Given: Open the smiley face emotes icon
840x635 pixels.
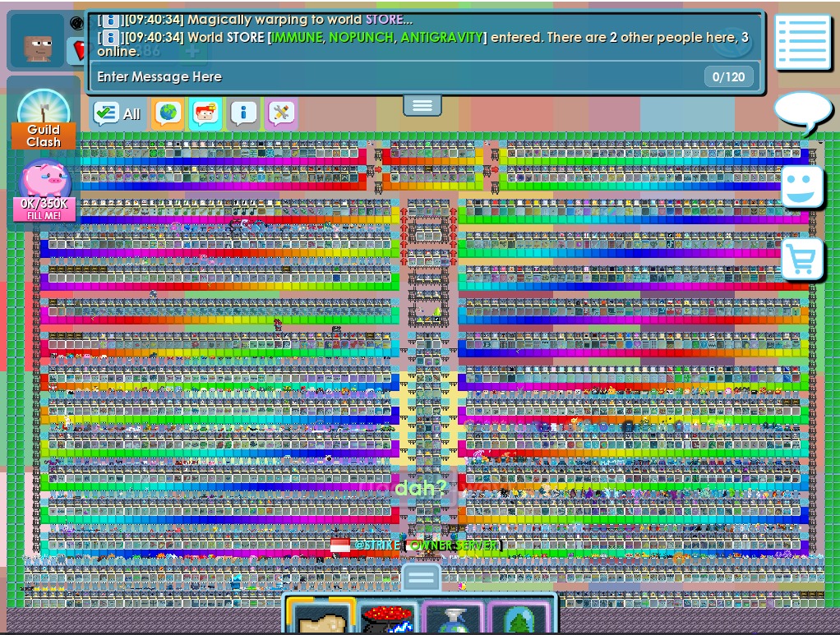Looking at the screenshot, I should point(802,186).
